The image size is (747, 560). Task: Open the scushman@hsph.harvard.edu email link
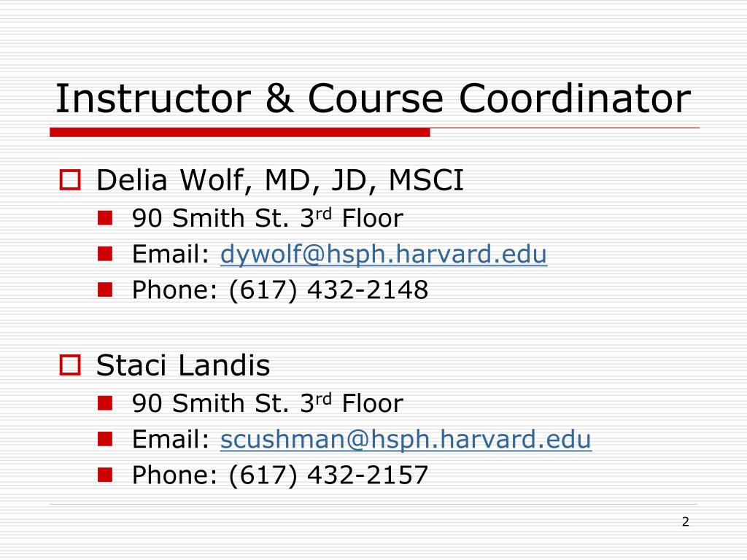[x=406, y=440]
